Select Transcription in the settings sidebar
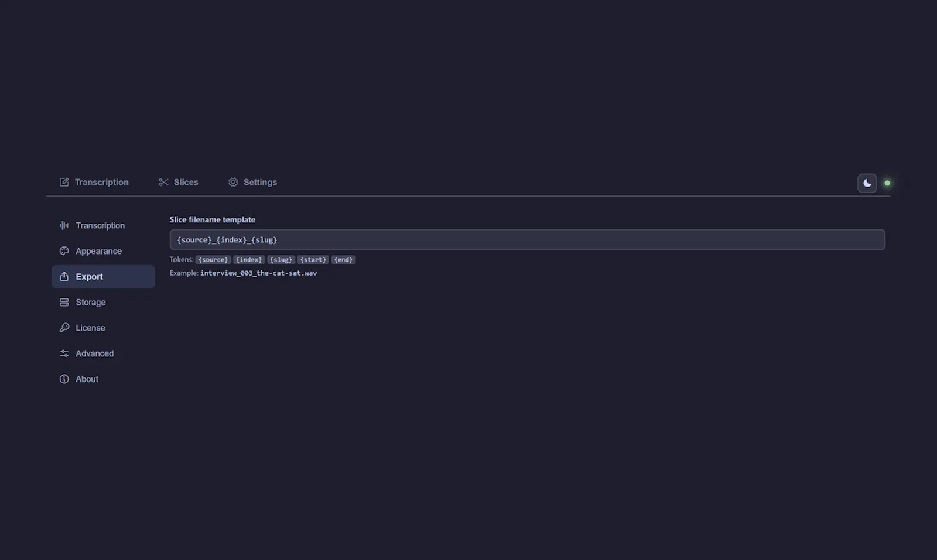 tap(103, 225)
